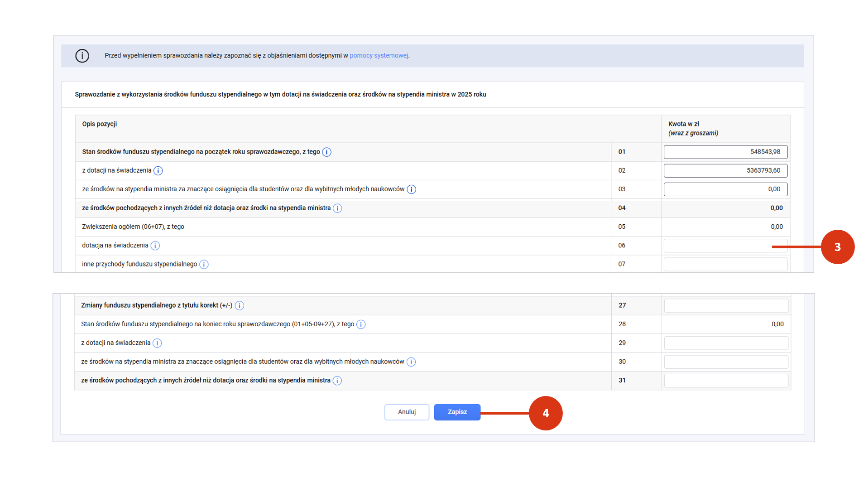Click amount field containing 5363793,60
Screen dimensions: 868x483
click(x=725, y=171)
